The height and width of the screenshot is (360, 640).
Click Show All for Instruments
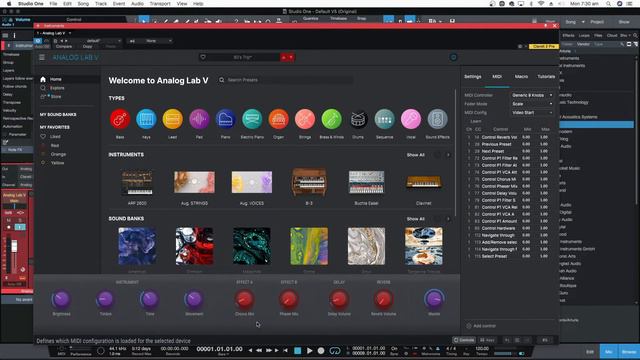416,155
